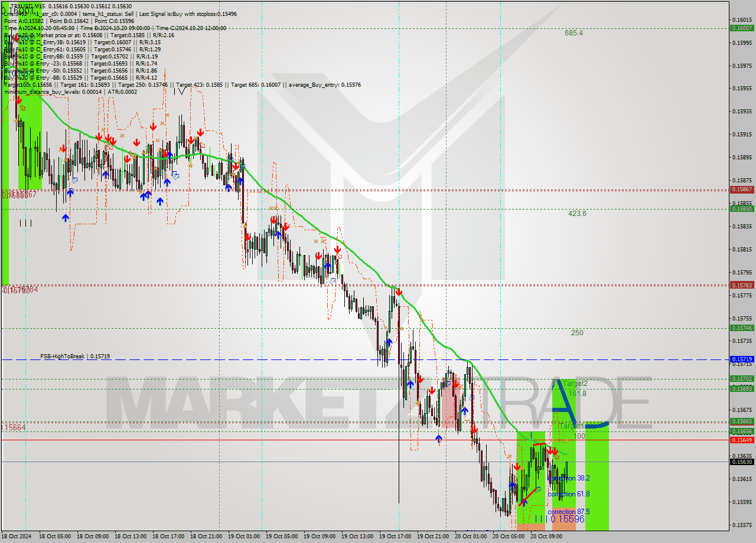Click the 19 Oct 05:00 time axis label
Viewport: 756px width, 543px height.
point(281,537)
